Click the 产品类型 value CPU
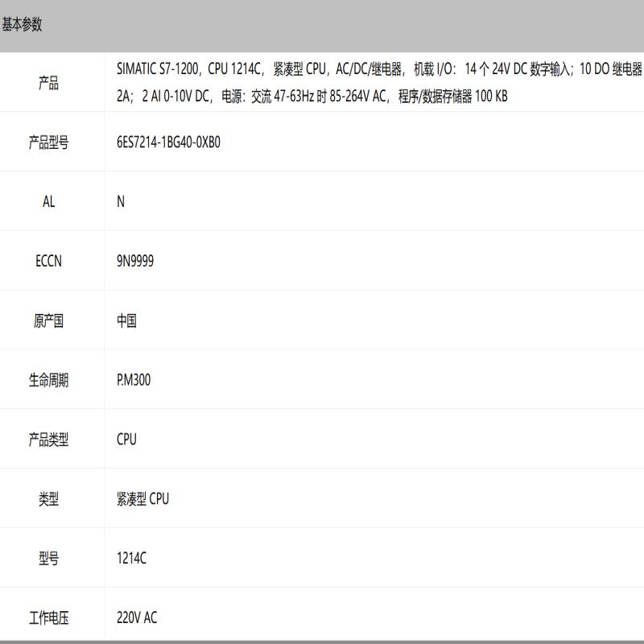This screenshot has height=644, width=644. pyautogui.click(x=126, y=440)
